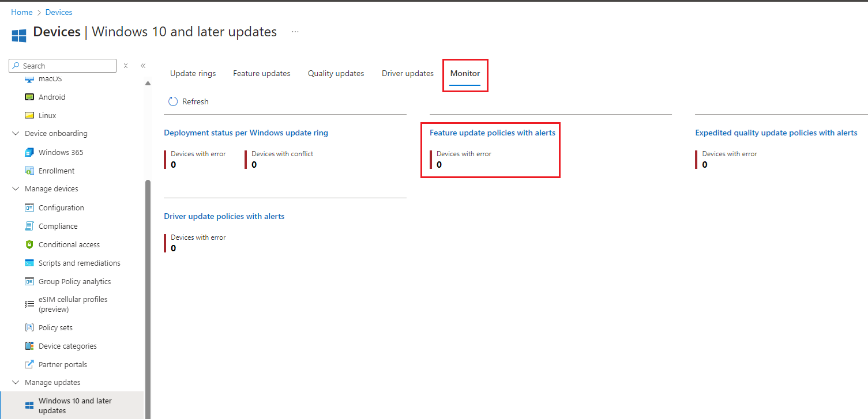Screen dimensions: 868x419
Task: Open Deployment status per Windows update ring
Action: 246,133
